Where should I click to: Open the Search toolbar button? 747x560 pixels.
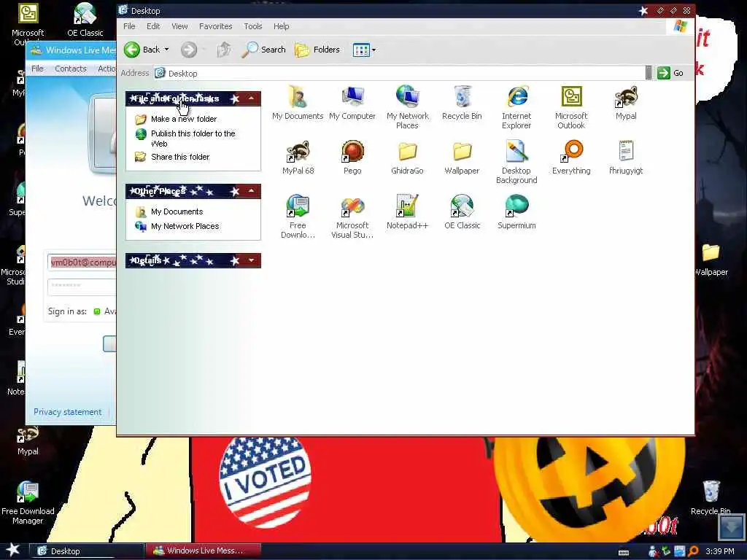tap(263, 50)
